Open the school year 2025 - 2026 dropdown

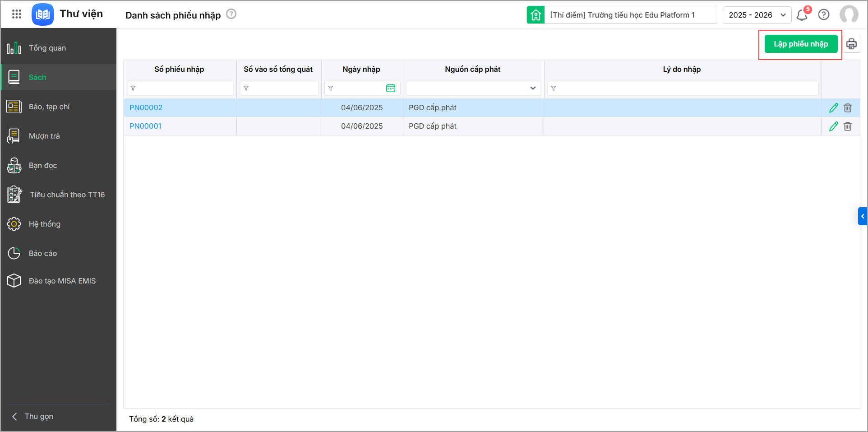[757, 15]
